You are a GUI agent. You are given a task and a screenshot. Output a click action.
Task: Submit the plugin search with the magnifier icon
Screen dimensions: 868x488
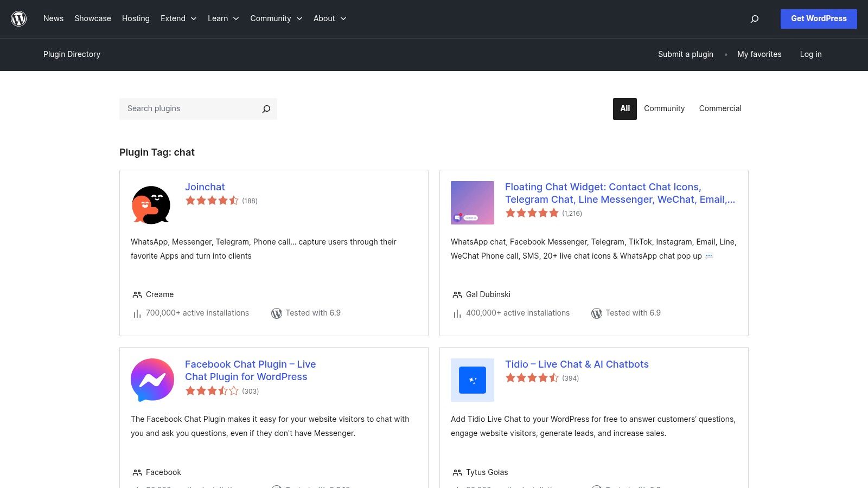click(x=266, y=109)
